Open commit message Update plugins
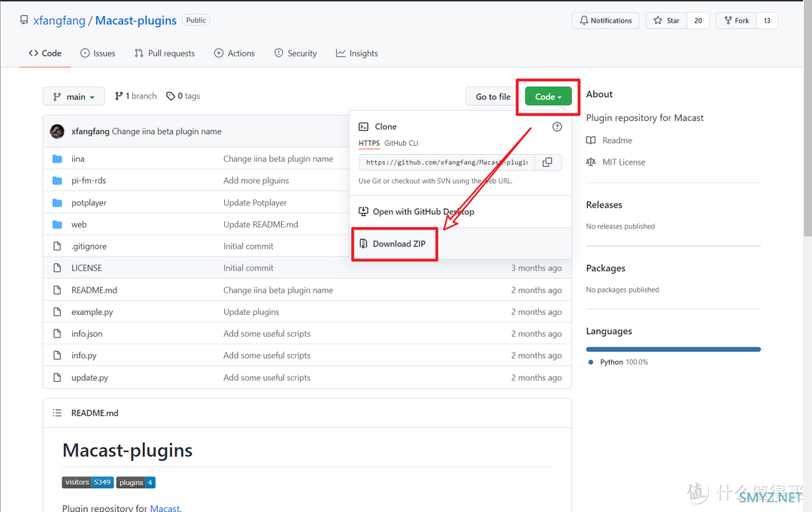The height and width of the screenshot is (512, 812). 251,312
